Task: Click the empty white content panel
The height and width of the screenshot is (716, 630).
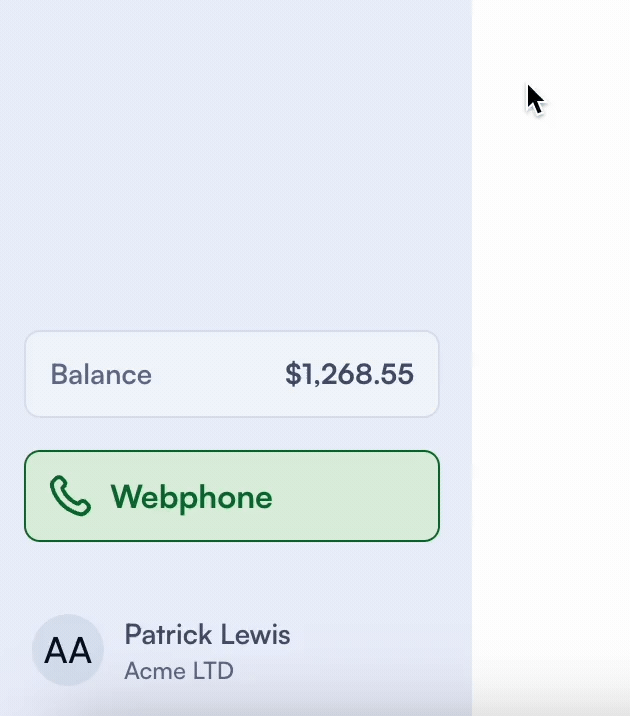Action: (x=551, y=350)
